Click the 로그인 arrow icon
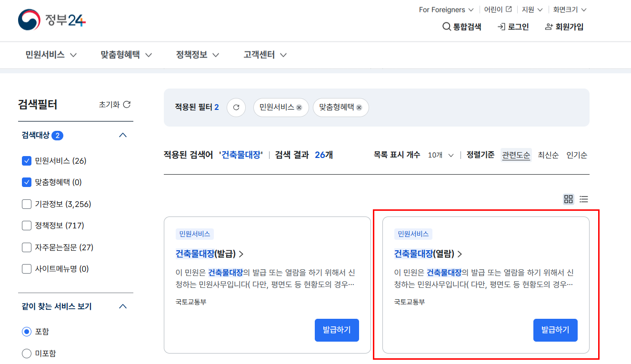The image size is (631, 364). [501, 27]
